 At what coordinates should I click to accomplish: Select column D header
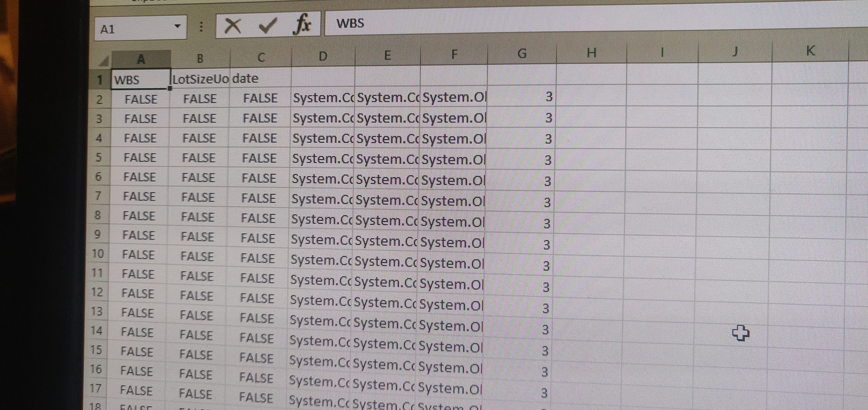[x=323, y=56]
